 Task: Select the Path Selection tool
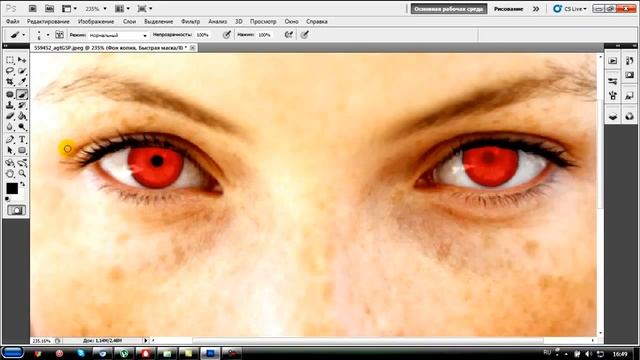[x=10, y=151]
